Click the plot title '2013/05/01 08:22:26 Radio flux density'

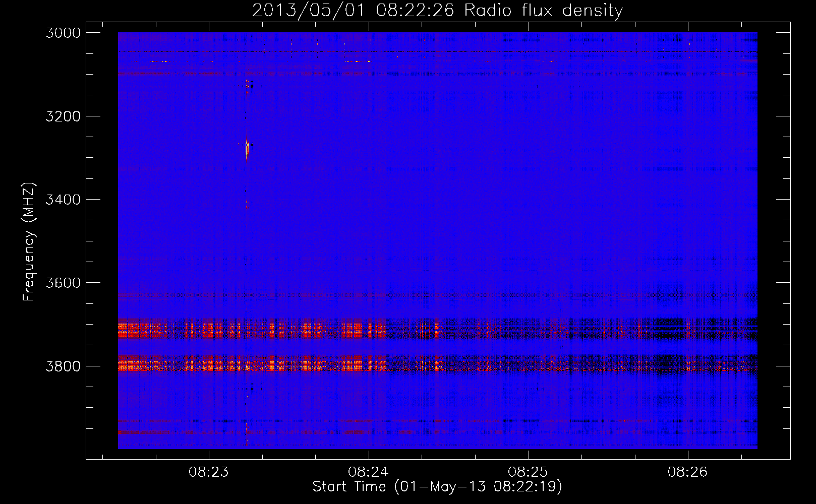[437, 11]
